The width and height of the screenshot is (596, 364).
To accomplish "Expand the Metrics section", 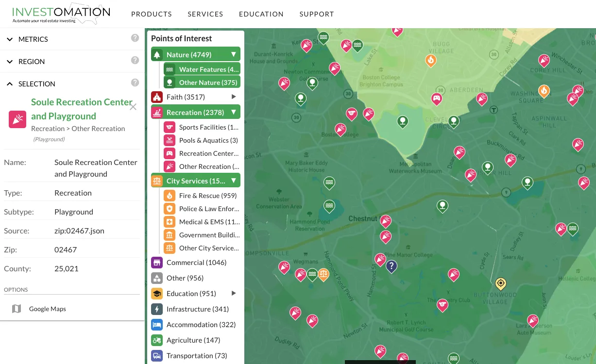I will [x=33, y=39].
